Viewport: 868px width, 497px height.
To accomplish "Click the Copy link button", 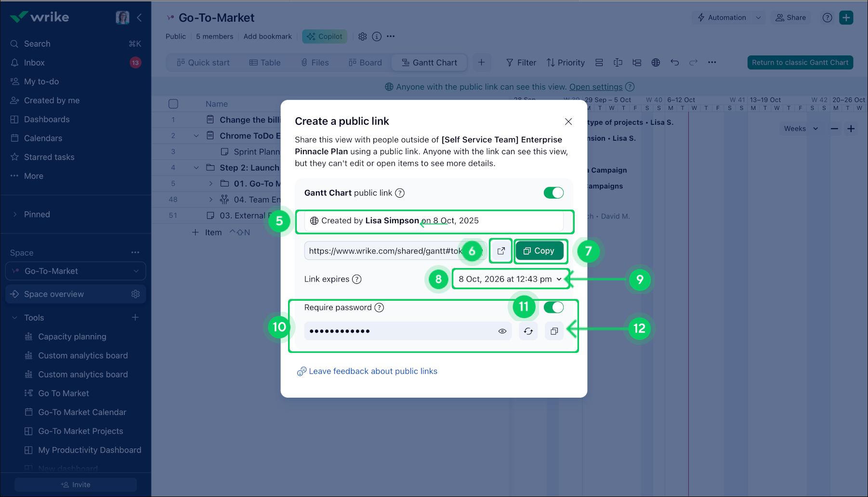I will pos(539,251).
